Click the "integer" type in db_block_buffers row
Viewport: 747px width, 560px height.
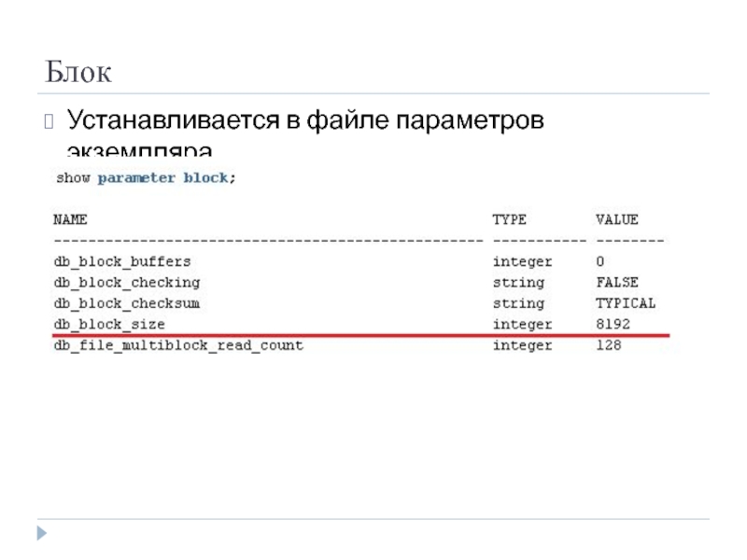coord(522,261)
